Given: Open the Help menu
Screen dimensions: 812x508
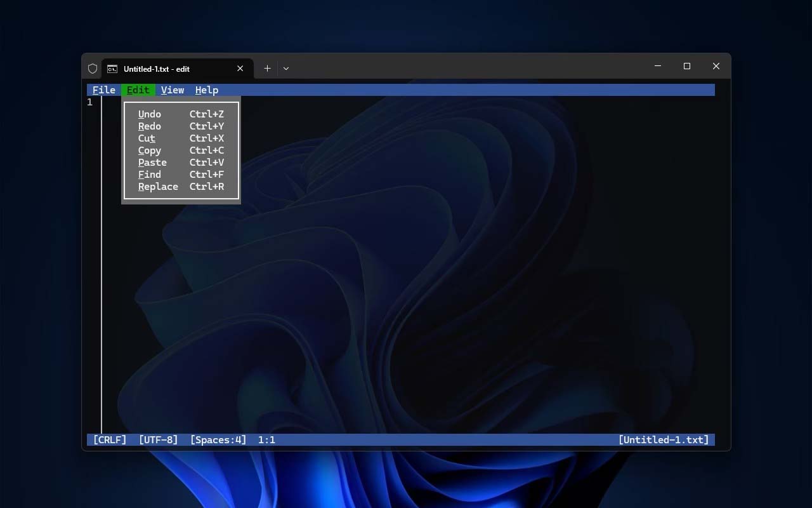Looking at the screenshot, I should tap(207, 90).
